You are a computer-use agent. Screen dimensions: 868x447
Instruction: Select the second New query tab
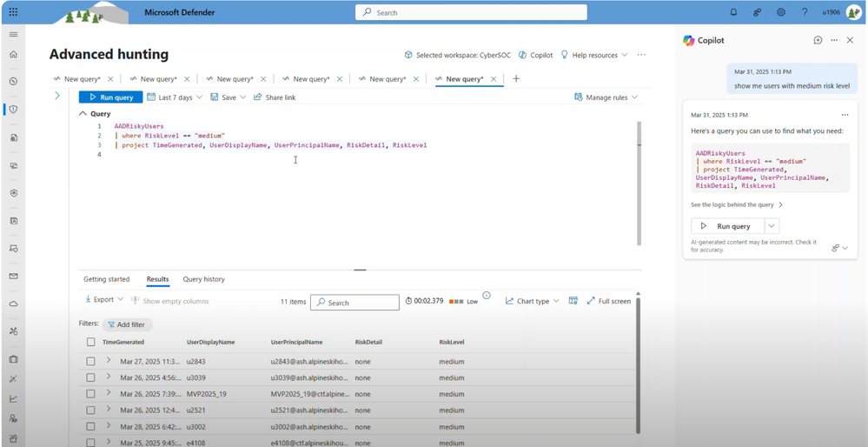point(158,79)
